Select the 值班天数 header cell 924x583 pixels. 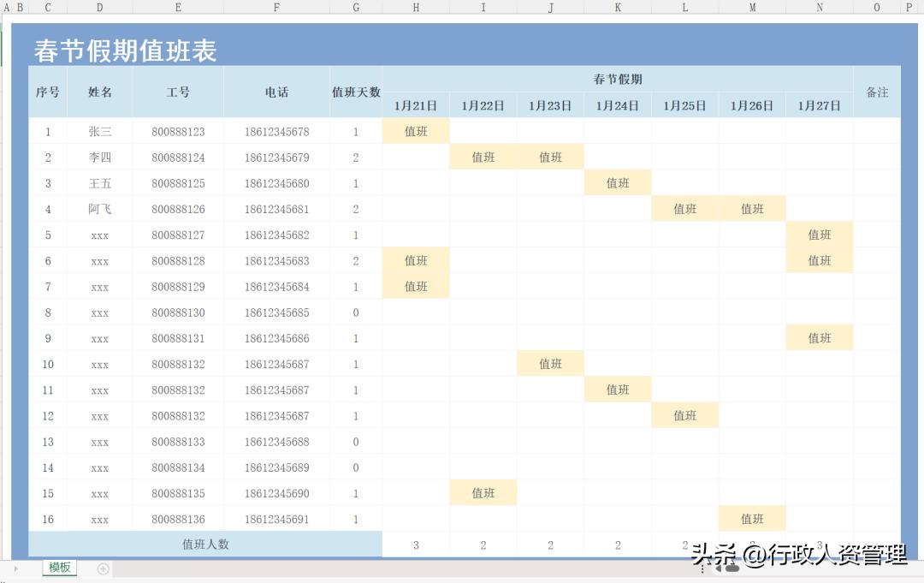(356, 92)
